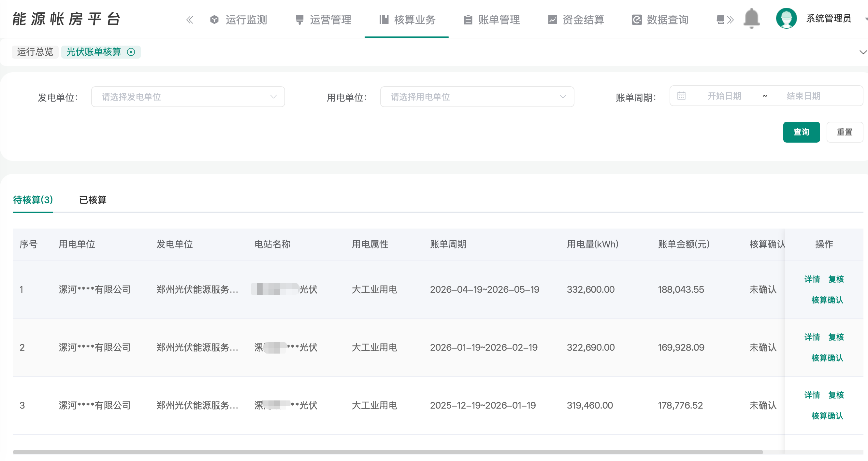Click 核算确认 for row 3

(x=827, y=416)
